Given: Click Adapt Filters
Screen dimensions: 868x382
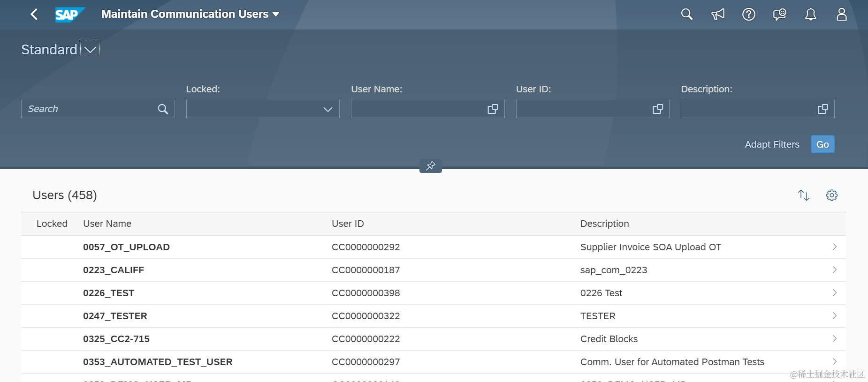Looking at the screenshot, I should click(772, 144).
